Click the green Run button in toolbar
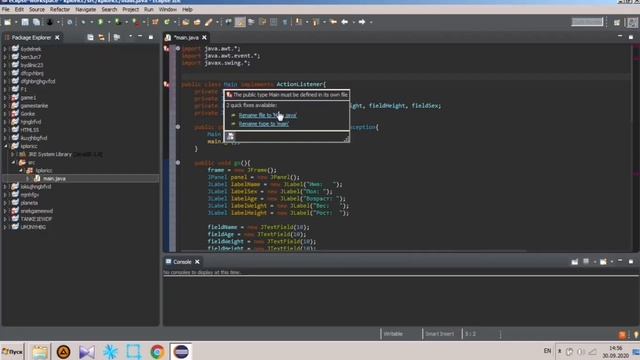Viewport: 640px width, 360px height. click(100, 22)
